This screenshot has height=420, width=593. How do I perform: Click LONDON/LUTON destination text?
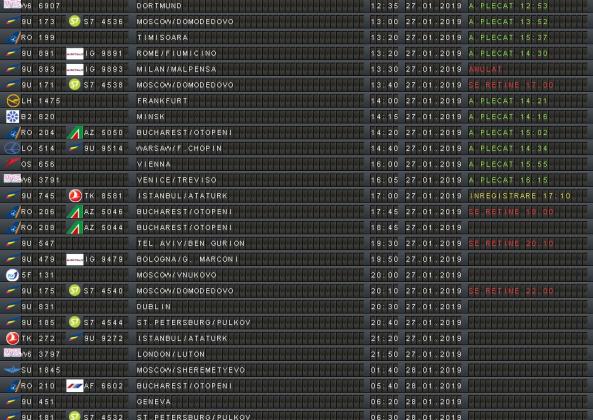pyautogui.click(x=171, y=354)
